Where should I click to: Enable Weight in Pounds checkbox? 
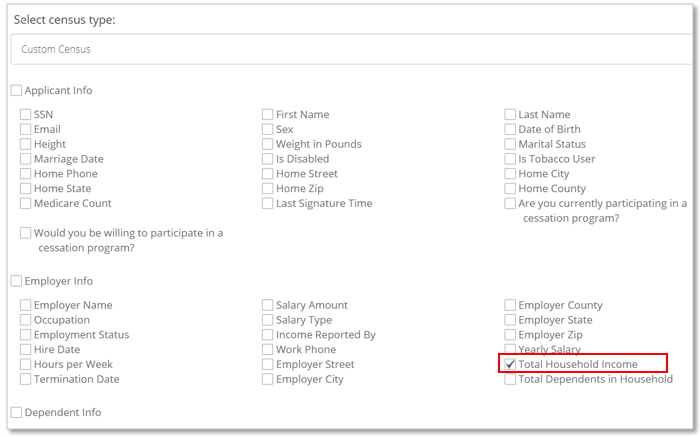[267, 144]
